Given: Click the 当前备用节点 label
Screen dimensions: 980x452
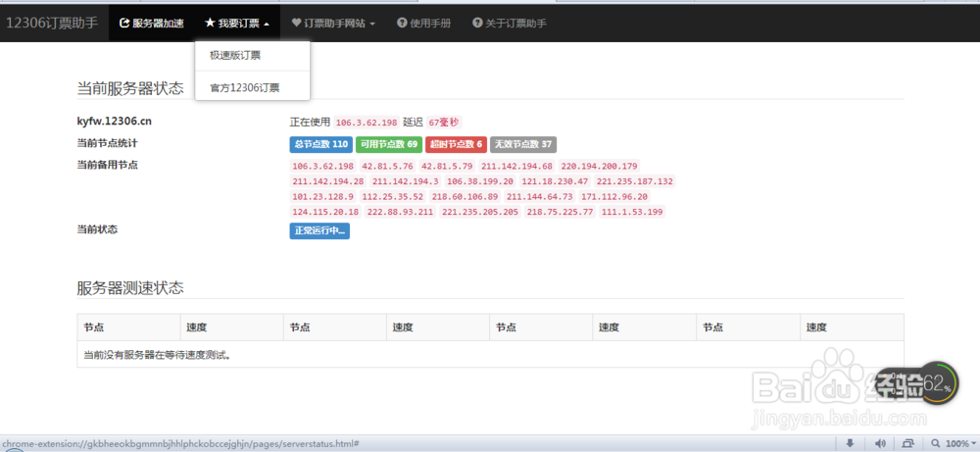Looking at the screenshot, I should [107, 165].
